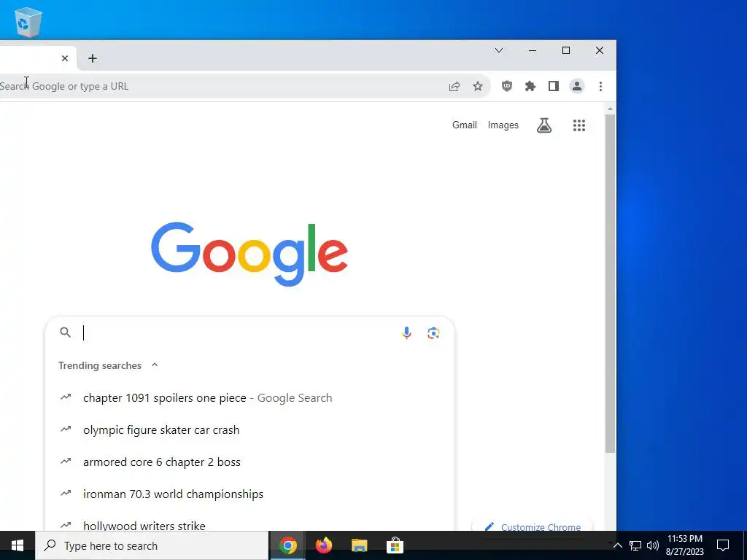Screen dimensions: 747x560
Task: Bookmark this tab with the star icon
Action: click(x=478, y=86)
